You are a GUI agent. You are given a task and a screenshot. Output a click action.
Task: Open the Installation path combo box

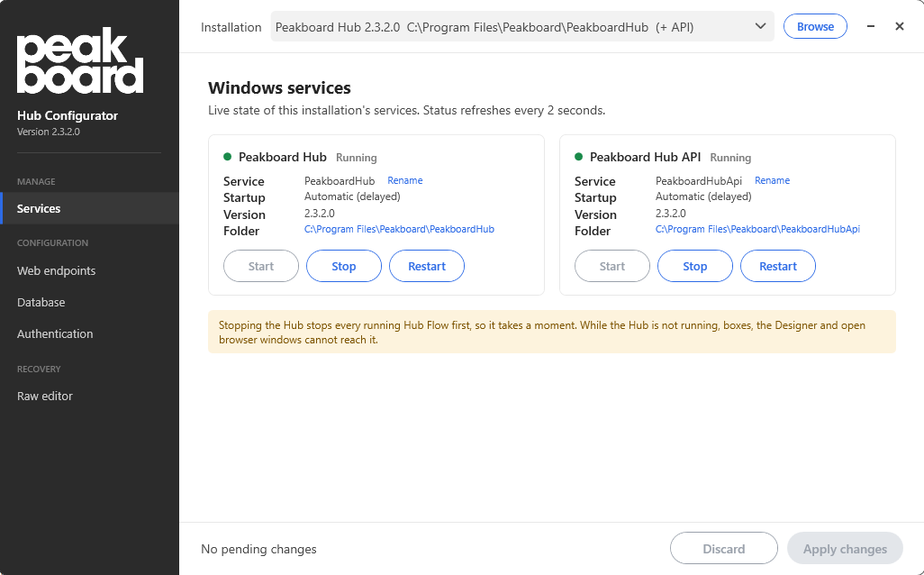(522, 26)
